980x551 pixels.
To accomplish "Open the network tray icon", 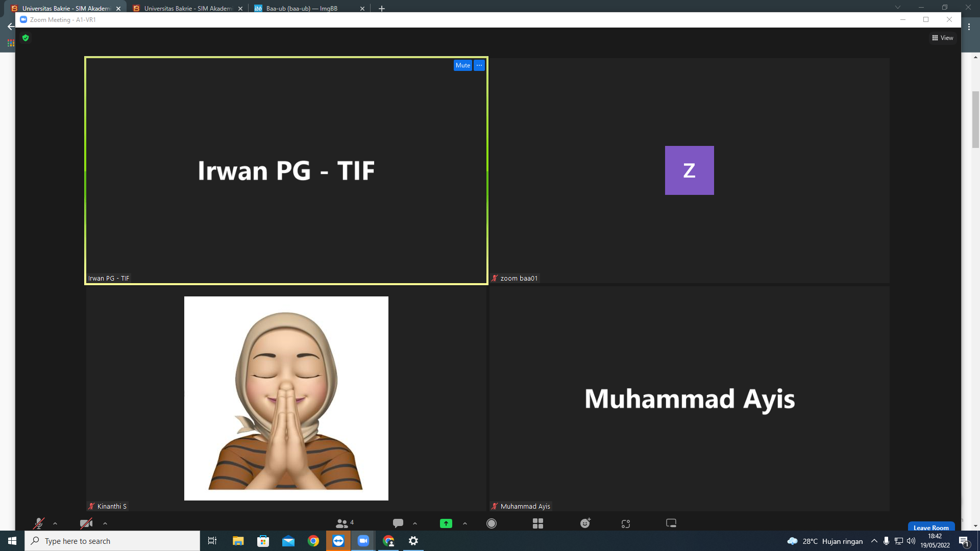I will tap(899, 541).
